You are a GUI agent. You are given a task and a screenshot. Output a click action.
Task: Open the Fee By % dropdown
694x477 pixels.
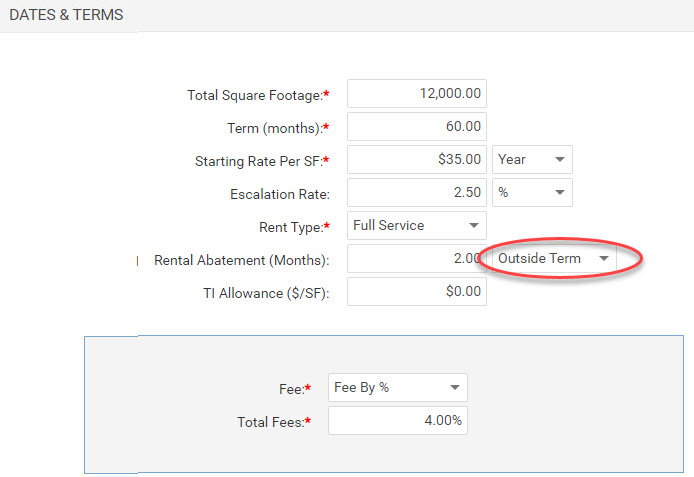tap(397, 388)
